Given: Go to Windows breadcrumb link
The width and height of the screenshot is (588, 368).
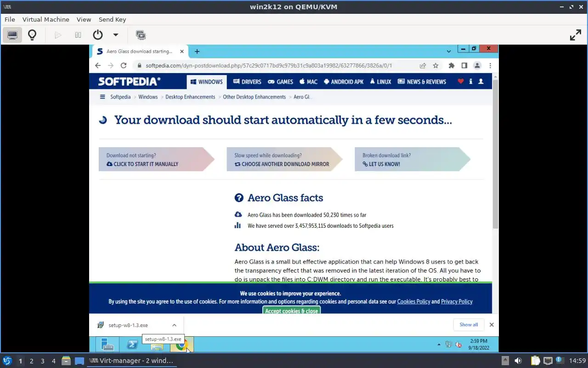Looking at the screenshot, I should 148,97.
